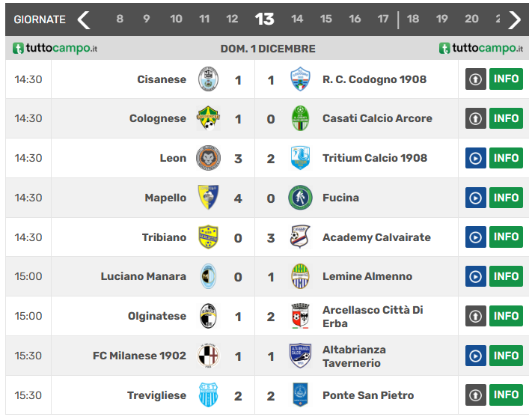Go to previous matchdays with left arrow
Screen dimensions: 529x420
(x=83, y=19)
